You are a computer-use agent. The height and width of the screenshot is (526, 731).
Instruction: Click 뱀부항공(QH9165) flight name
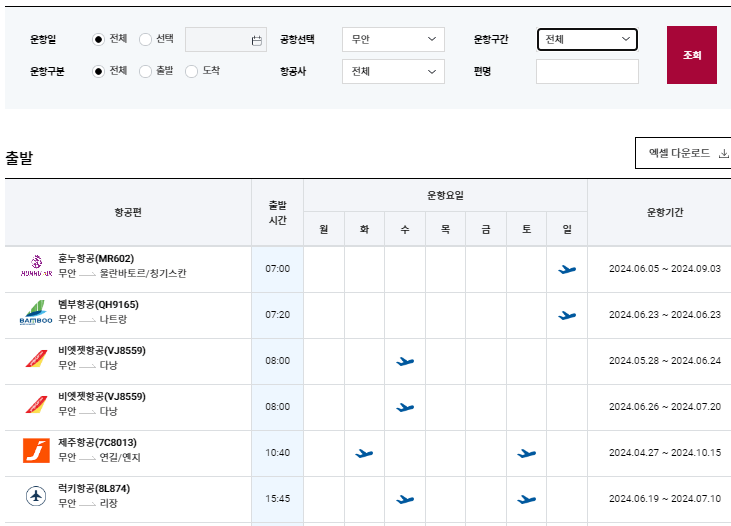tap(98, 305)
